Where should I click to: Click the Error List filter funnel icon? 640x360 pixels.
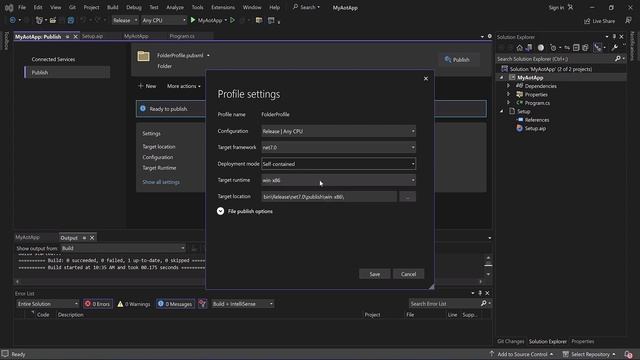[x=202, y=304]
